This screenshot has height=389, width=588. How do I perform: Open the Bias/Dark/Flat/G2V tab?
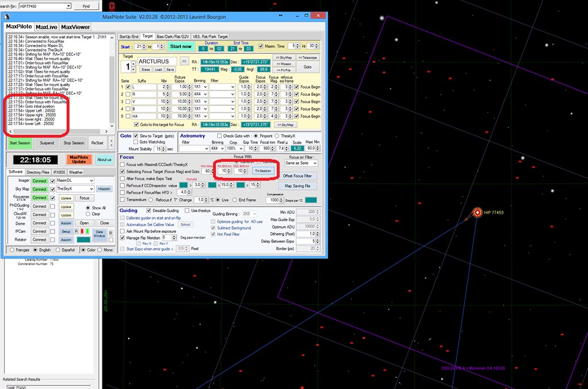click(174, 36)
